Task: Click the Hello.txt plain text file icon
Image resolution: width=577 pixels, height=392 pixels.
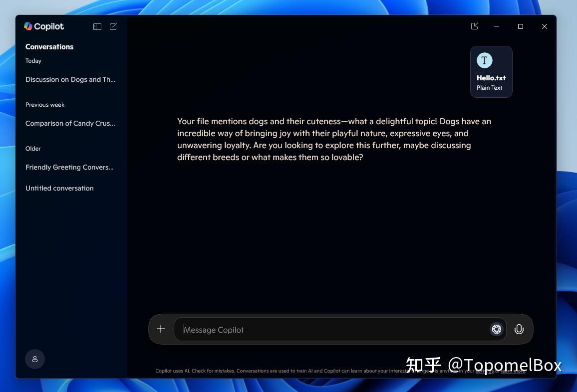Action: coord(484,60)
